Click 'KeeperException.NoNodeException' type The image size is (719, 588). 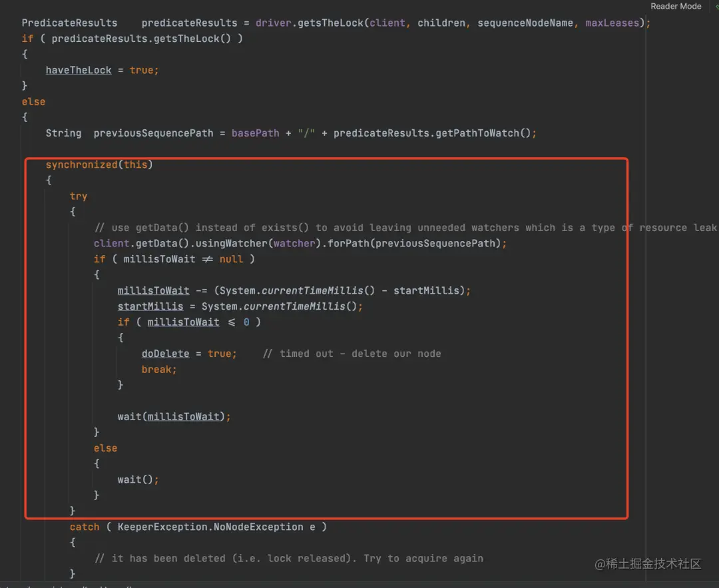[x=210, y=527]
